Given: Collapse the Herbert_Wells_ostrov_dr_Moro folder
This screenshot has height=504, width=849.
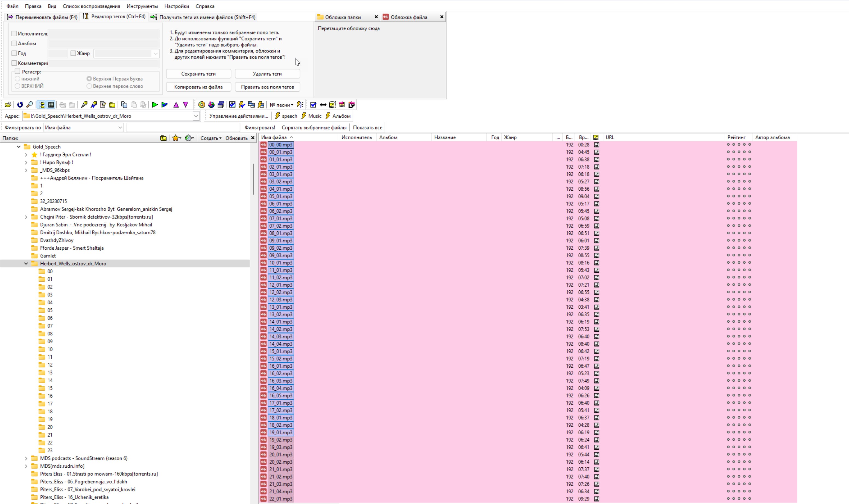Looking at the screenshot, I should 26,264.
